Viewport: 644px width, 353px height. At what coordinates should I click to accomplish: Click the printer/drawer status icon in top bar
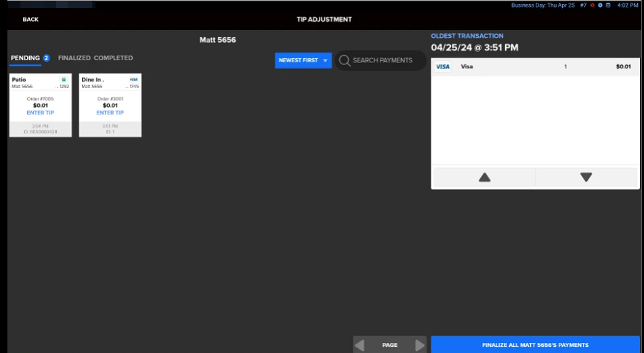608,5
